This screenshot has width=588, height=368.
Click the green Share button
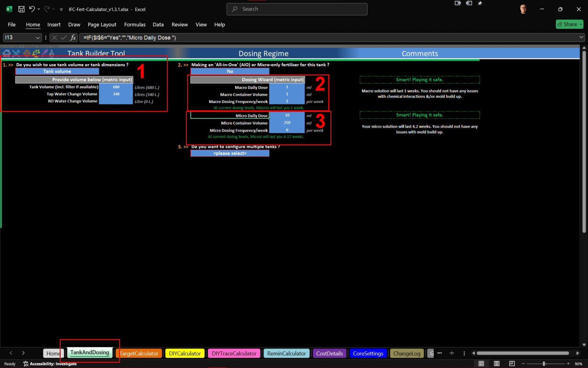point(569,24)
